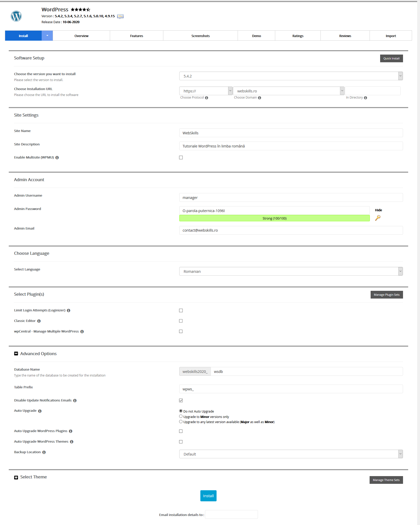Open the WordPress version dropdown
The image size is (420, 525).
[291, 76]
